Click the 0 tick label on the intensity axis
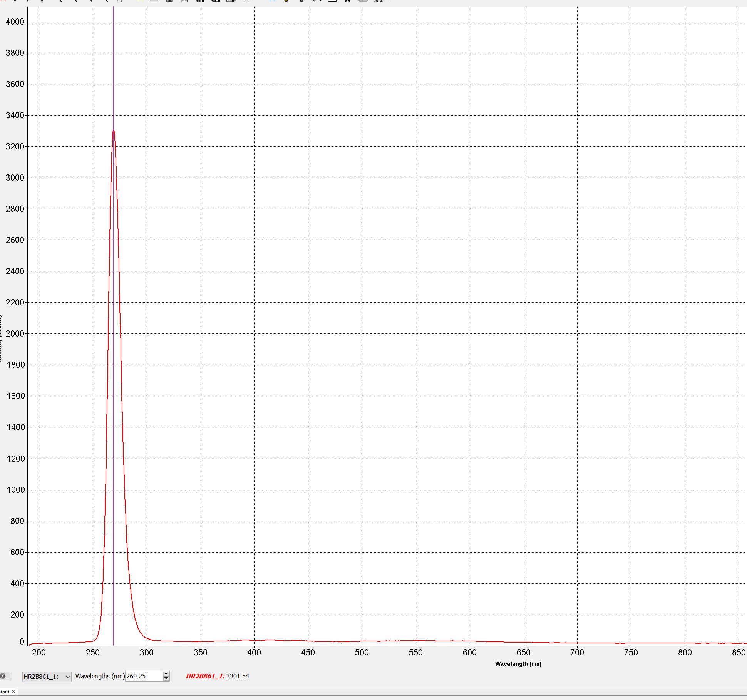This screenshot has width=747, height=700. click(22, 641)
